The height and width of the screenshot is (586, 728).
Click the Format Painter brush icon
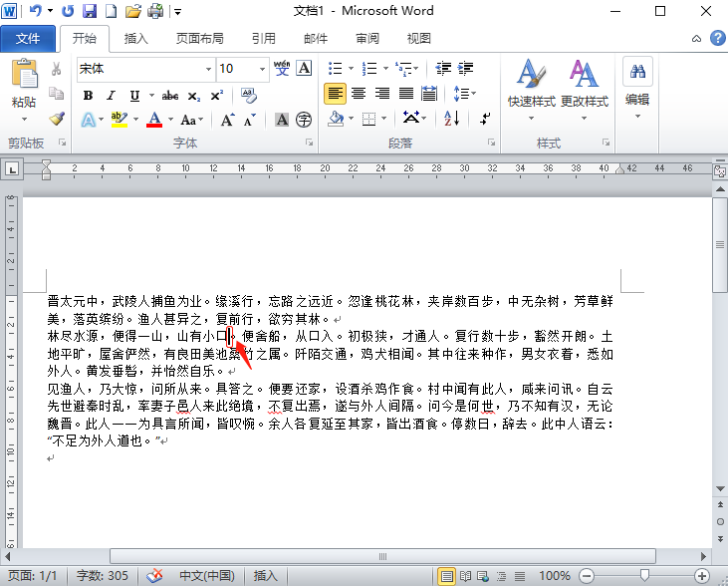(x=57, y=119)
